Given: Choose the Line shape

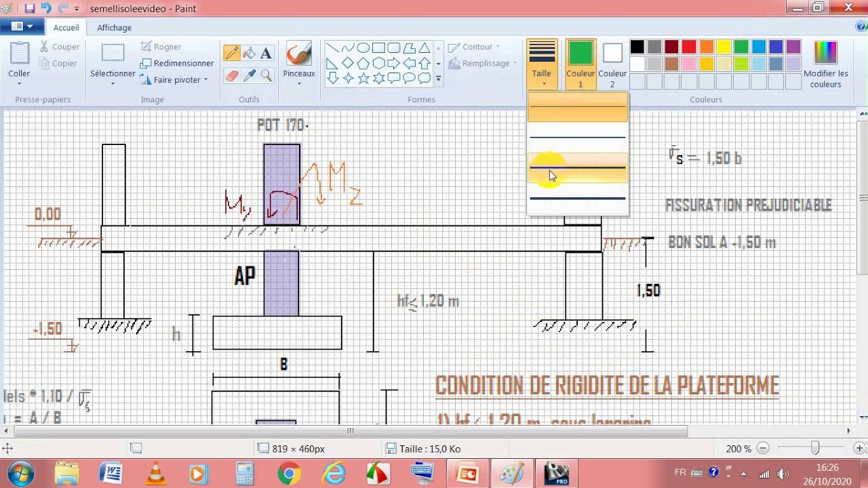Looking at the screenshot, I should pos(332,48).
